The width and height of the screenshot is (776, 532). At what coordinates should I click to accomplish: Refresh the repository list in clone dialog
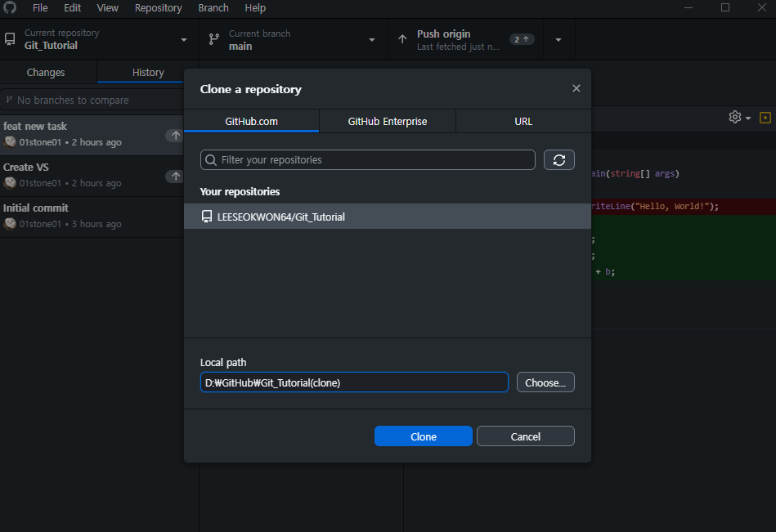(x=559, y=159)
